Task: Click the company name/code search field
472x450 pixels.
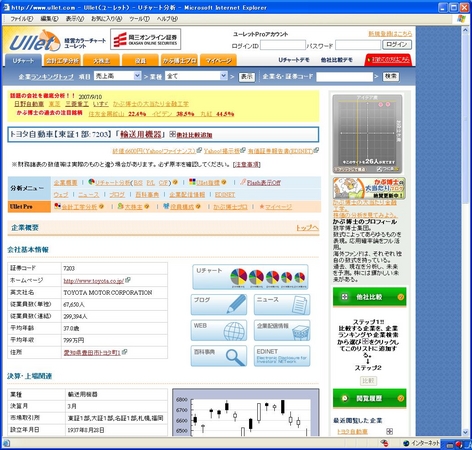Action: [x=344, y=77]
